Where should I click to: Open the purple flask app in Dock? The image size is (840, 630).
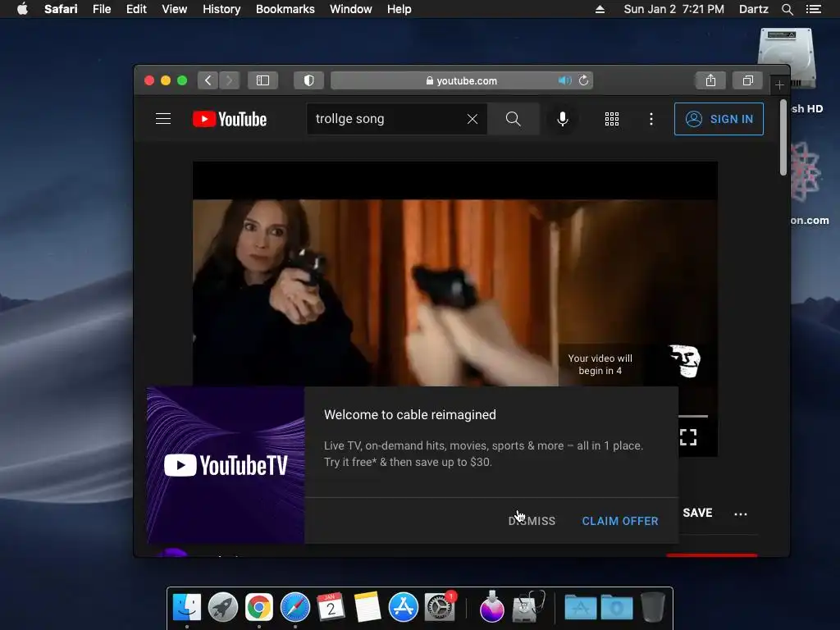[492, 606]
